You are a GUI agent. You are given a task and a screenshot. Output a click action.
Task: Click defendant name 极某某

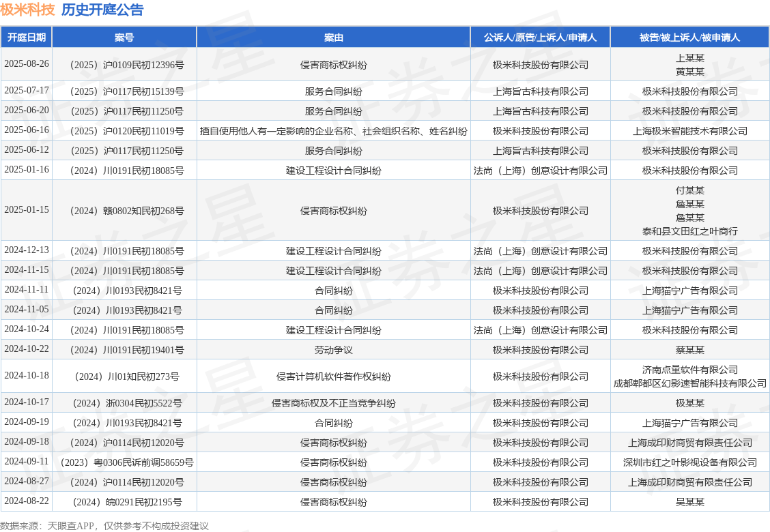coord(690,403)
